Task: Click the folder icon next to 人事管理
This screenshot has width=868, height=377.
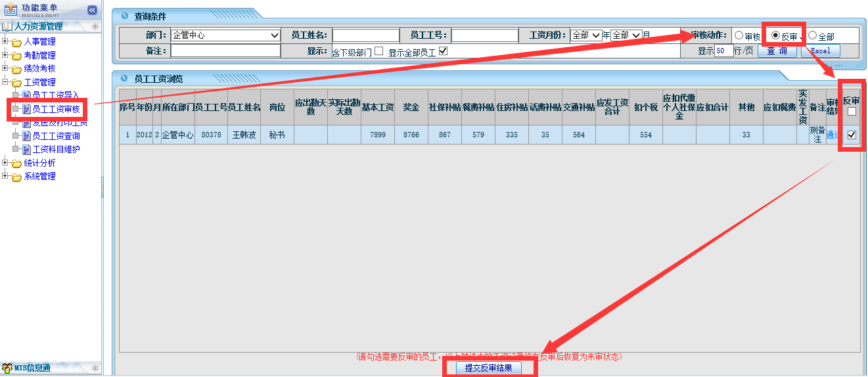Action: click(x=16, y=42)
